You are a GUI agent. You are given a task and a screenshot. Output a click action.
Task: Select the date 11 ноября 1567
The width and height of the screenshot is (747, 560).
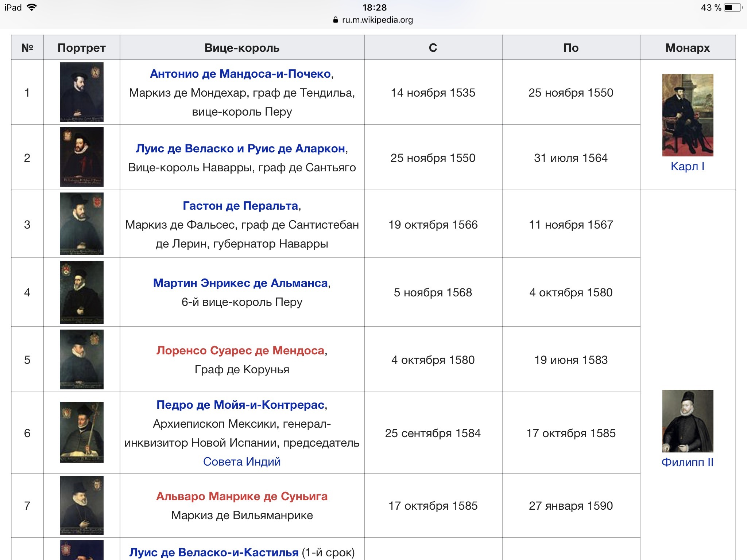point(571,225)
